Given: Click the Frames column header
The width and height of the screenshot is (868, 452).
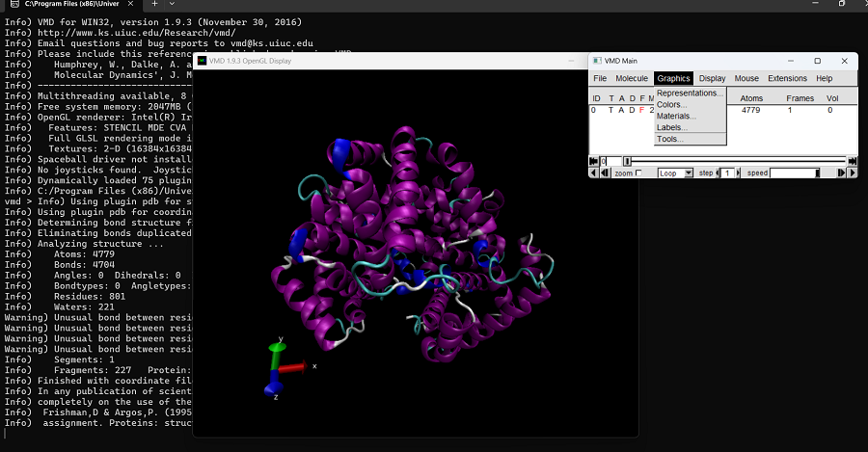Looking at the screenshot, I should (800, 98).
